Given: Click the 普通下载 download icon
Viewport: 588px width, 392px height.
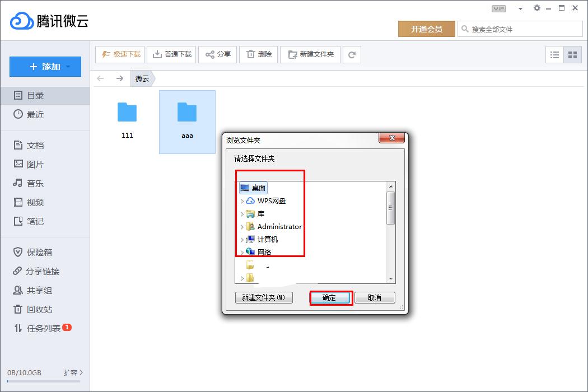Looking at the screenshot, I should point(158,54).
